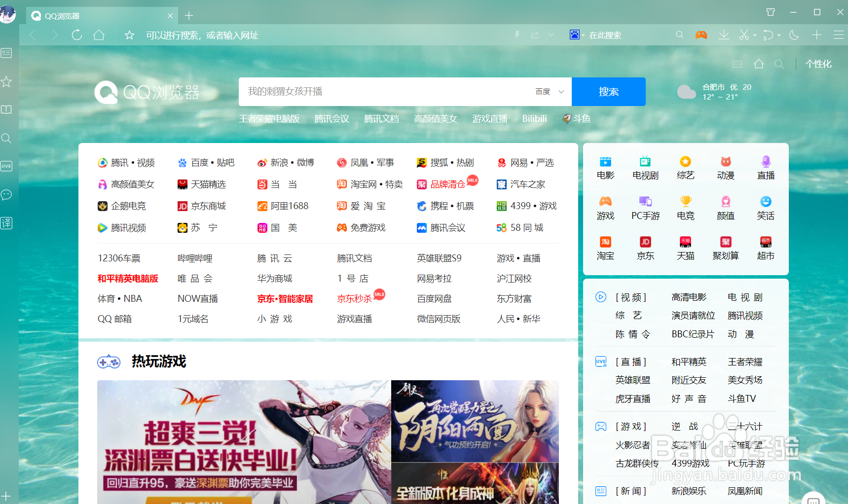848x504 pixels.
Task: Open 腾讯文档 quick link under search
Action: click(381, 119)
